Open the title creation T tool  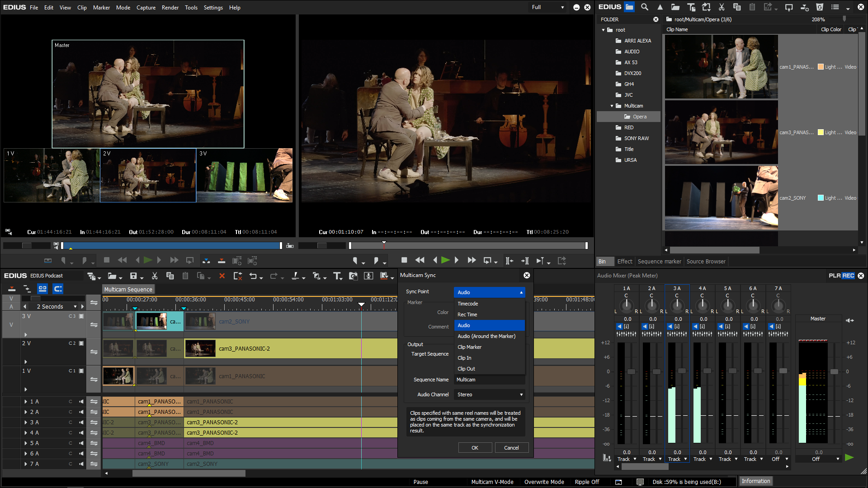337,276
